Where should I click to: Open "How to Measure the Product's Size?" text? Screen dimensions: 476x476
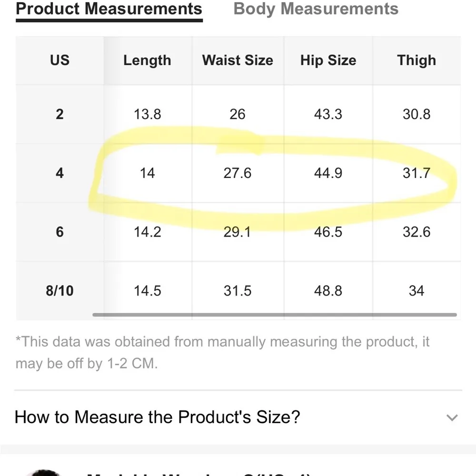click(158, 417)
